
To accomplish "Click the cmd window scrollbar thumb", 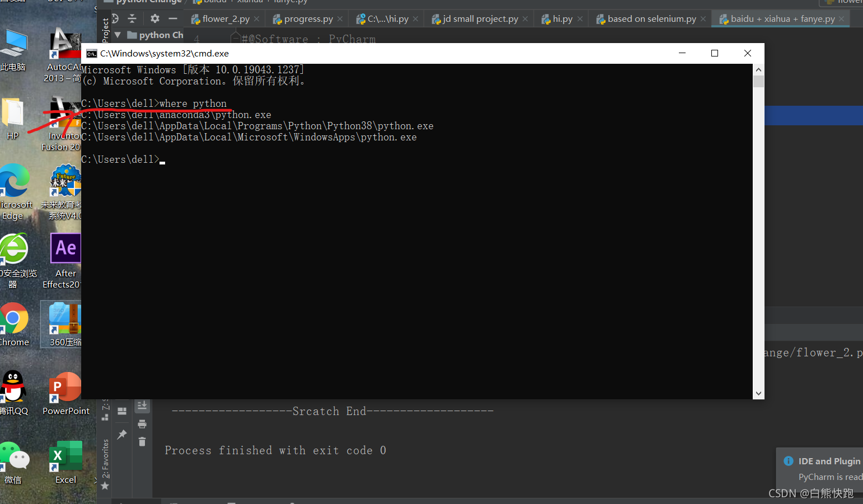I will [x=758, y=82].
